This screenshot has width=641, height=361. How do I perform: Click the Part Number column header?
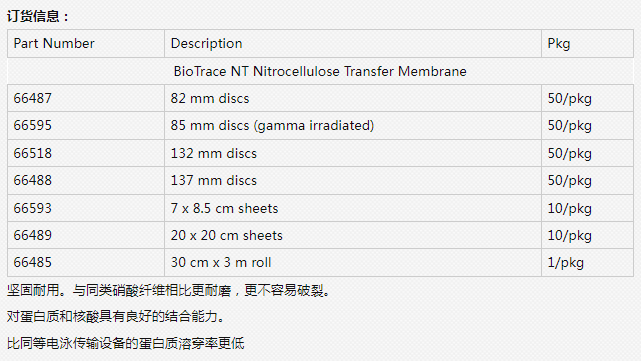(86, 43)
